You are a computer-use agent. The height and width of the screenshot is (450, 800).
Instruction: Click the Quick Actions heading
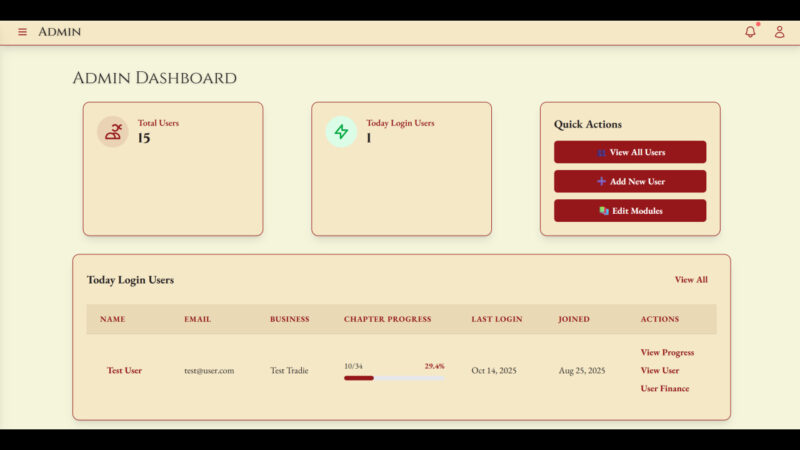pos(588,124)
